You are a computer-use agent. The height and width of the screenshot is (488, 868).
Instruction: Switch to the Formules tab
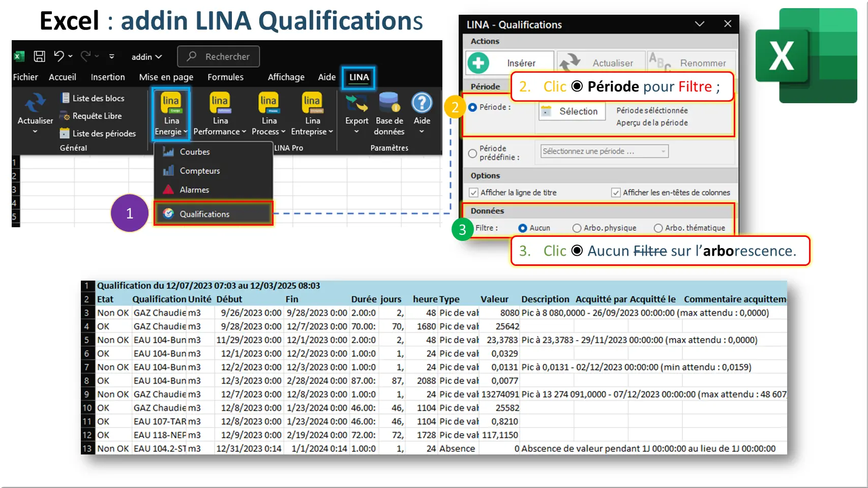(225, 77)
